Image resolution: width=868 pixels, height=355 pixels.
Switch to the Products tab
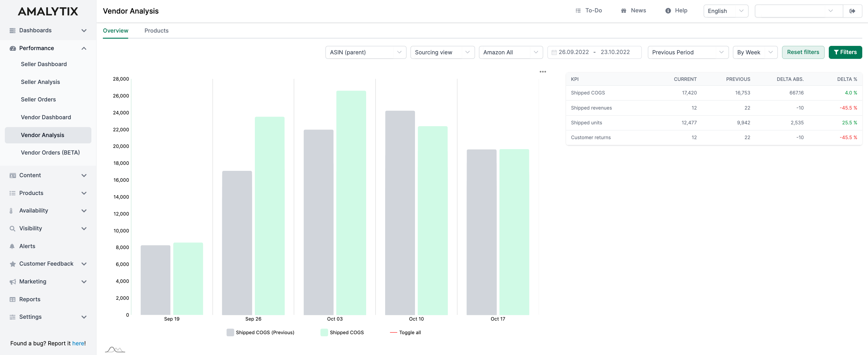156,31
